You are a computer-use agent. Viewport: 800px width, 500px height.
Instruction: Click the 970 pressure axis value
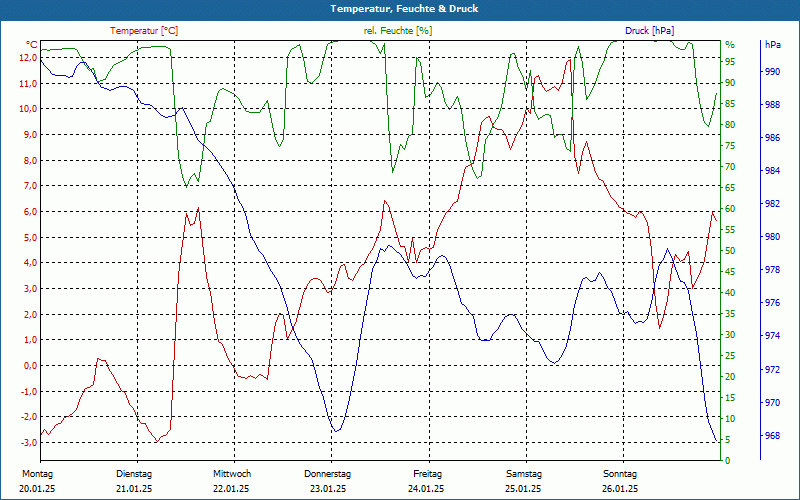coord(773,403)
